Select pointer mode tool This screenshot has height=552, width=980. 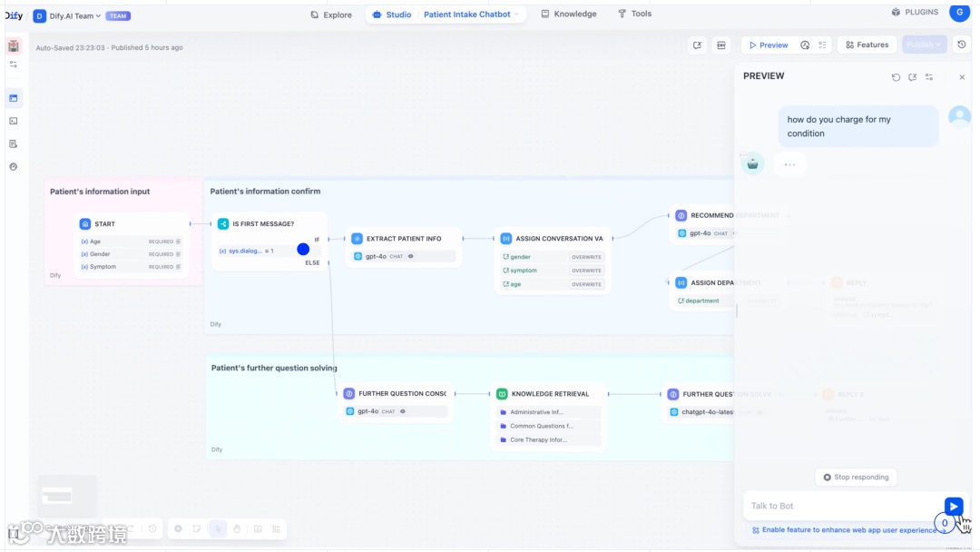[x=218, y=529]
